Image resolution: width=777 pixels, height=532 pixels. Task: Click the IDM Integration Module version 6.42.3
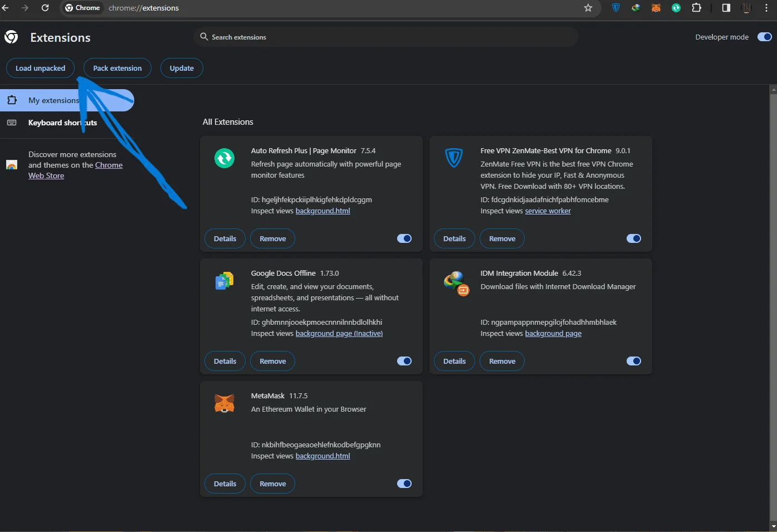point(572,273)
